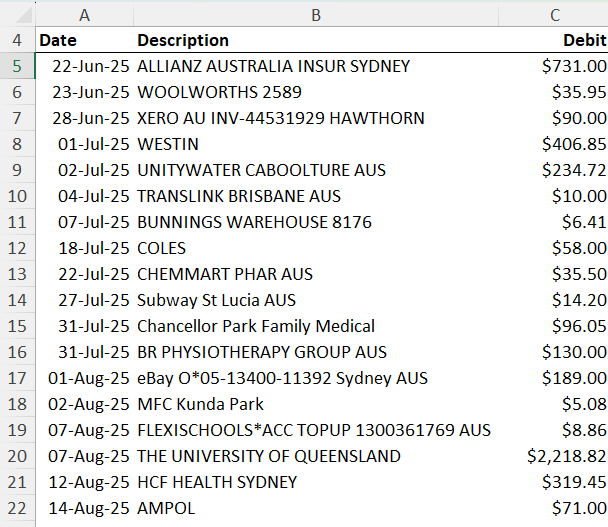The image size is (608, 527).
Task: Select the $35.50 debit amount
Action: [x=553, y=274]
